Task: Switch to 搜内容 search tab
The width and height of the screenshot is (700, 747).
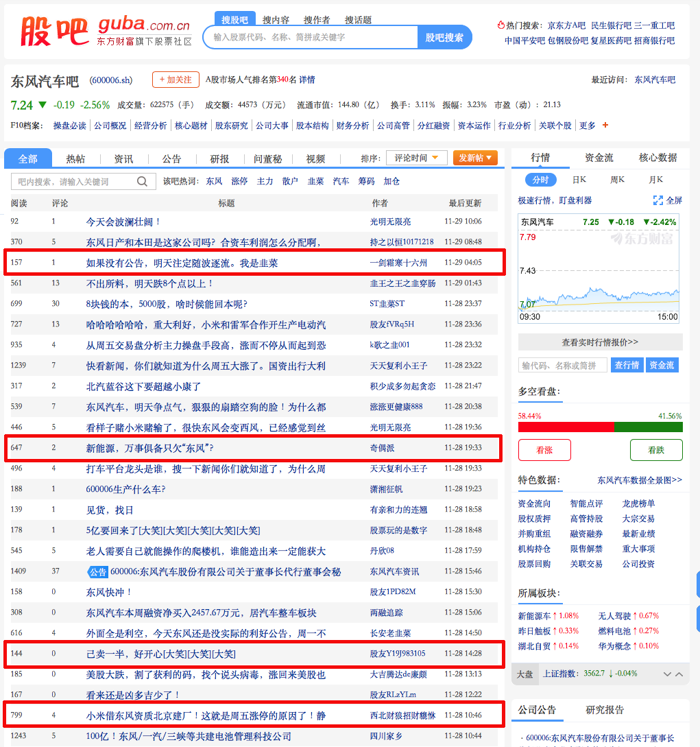Action: click(276, 20)
